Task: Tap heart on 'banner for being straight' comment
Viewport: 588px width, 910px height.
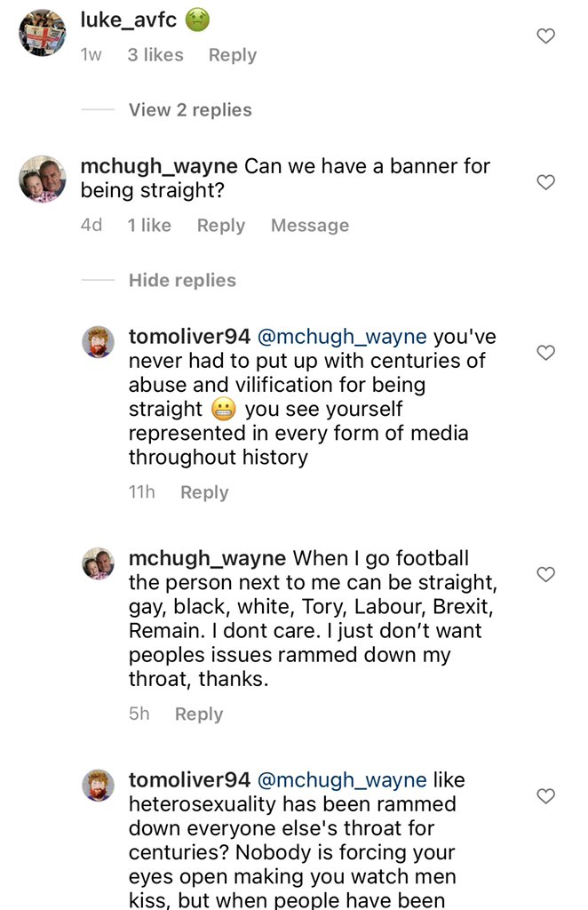Action: (x=545, y=182)
